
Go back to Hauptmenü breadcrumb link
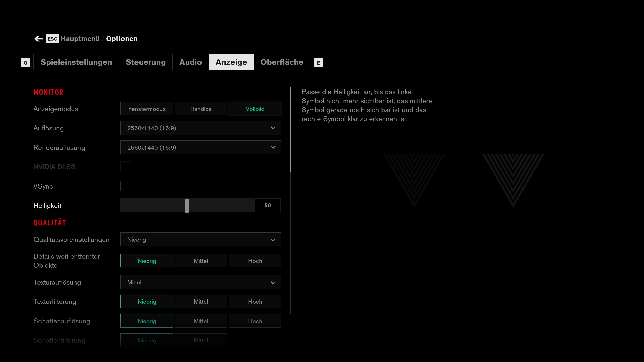(x=80, y=39)
